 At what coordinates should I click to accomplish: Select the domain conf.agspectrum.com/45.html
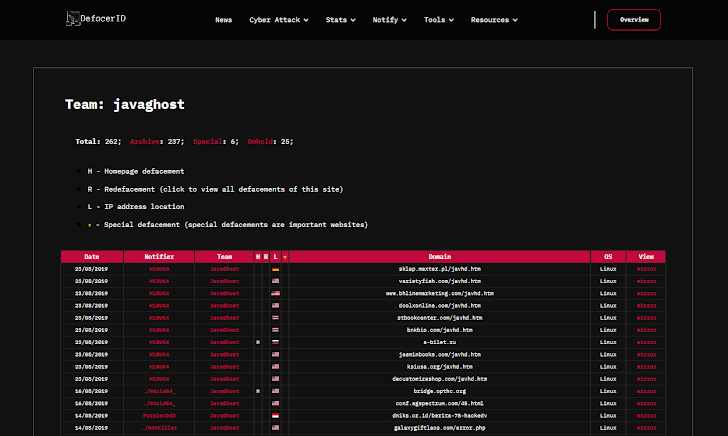click(440, 403)
